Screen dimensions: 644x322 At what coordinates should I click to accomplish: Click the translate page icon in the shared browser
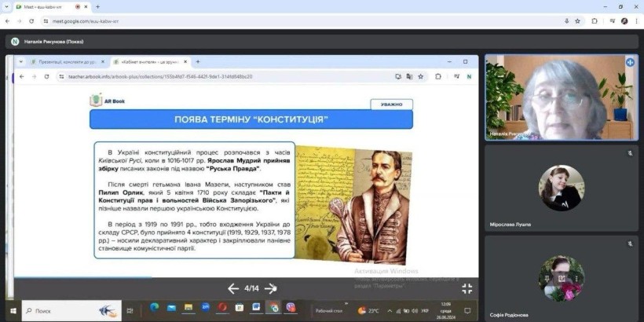pyautogui.click(x=409, y=76)
